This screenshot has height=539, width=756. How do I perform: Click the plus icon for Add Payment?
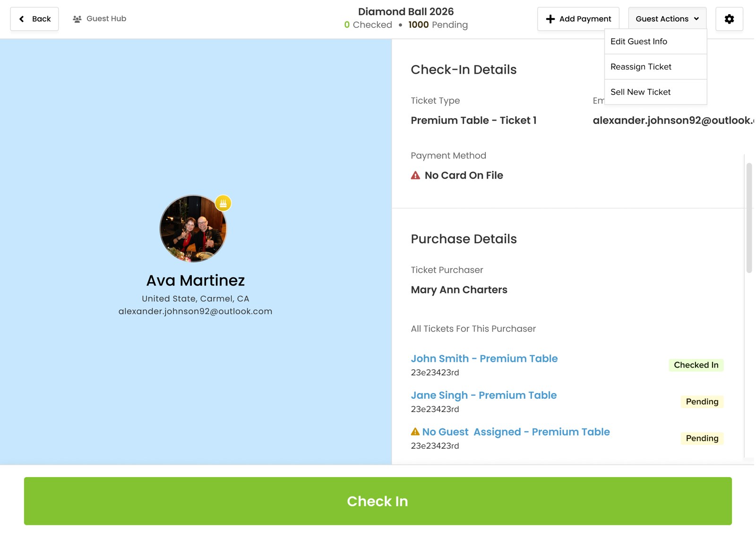click(550, 19)
